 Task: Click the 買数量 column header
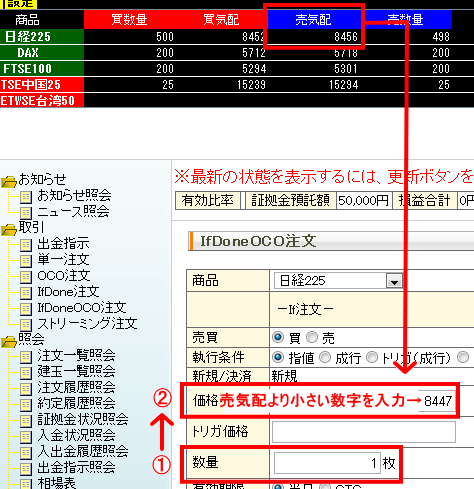pyautogui.click(x=129, y=19)
